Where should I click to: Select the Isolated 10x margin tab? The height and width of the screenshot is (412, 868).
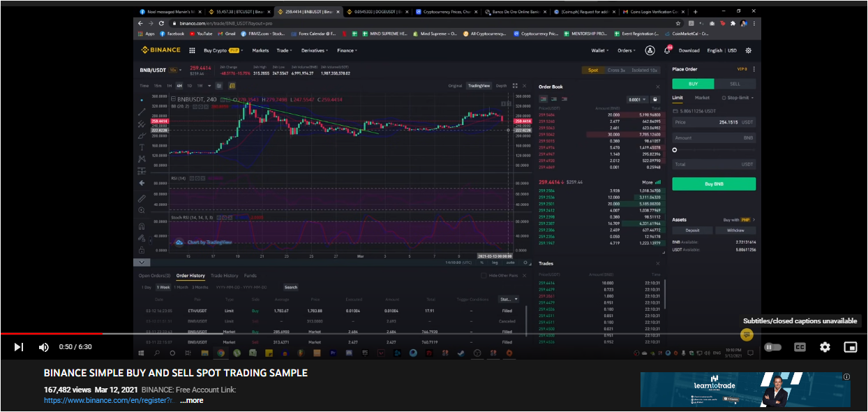643,70
